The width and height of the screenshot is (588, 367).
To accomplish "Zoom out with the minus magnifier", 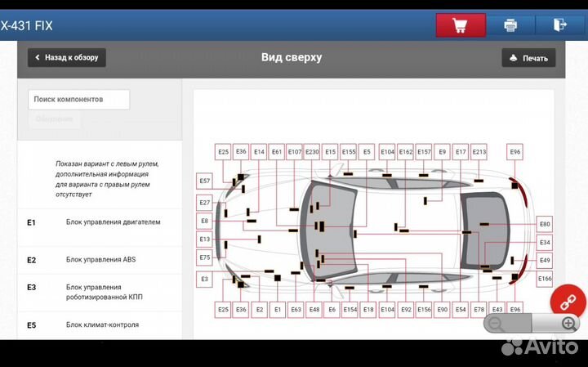I will click(495, 324).
